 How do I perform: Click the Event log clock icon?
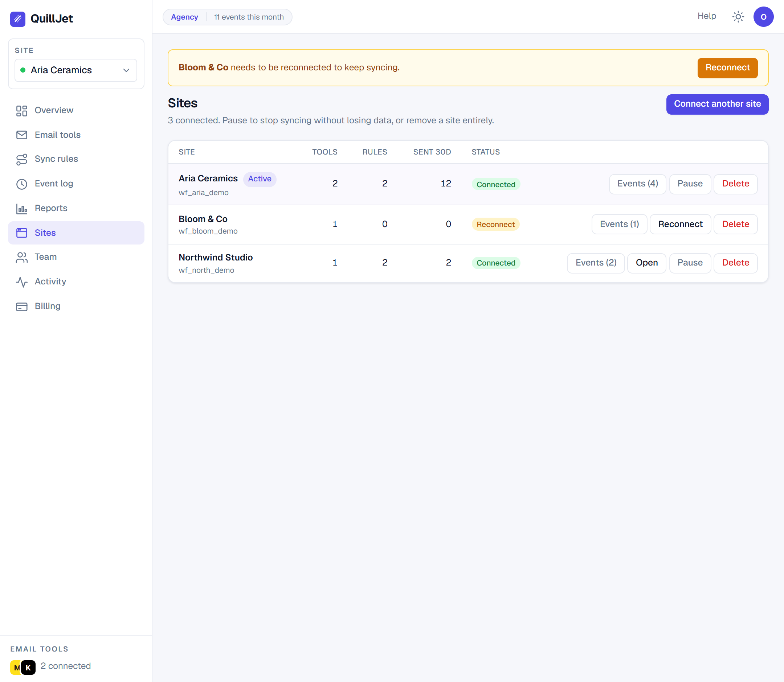click(22, 184)
